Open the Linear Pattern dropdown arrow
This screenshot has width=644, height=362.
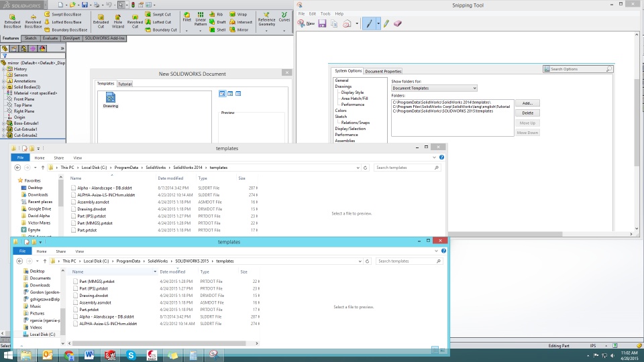click(201, 30)
